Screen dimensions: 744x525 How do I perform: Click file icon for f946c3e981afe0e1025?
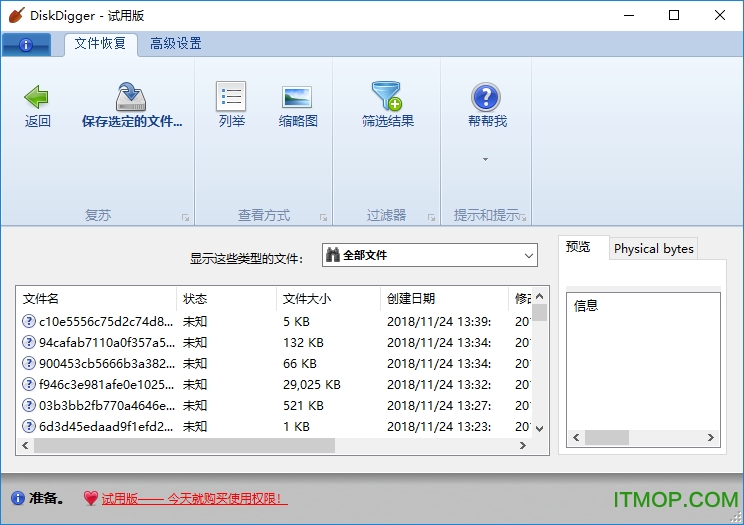tap(29, 384)
